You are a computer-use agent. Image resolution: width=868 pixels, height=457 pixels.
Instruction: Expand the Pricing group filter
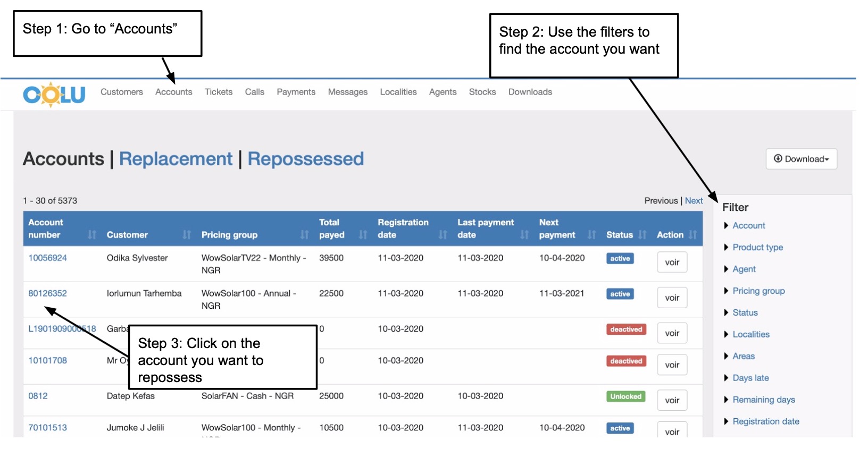pos(758,291)
